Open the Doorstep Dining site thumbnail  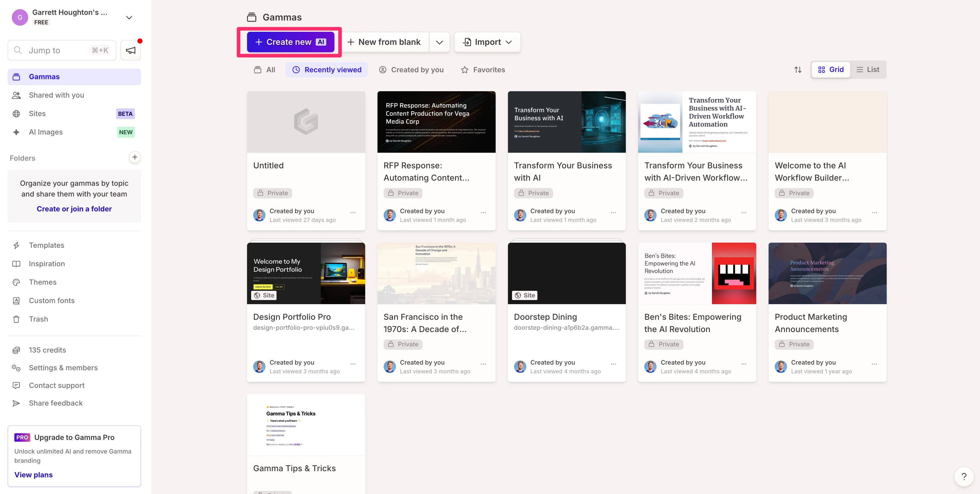pyautogui.click(x=566, y=273)
